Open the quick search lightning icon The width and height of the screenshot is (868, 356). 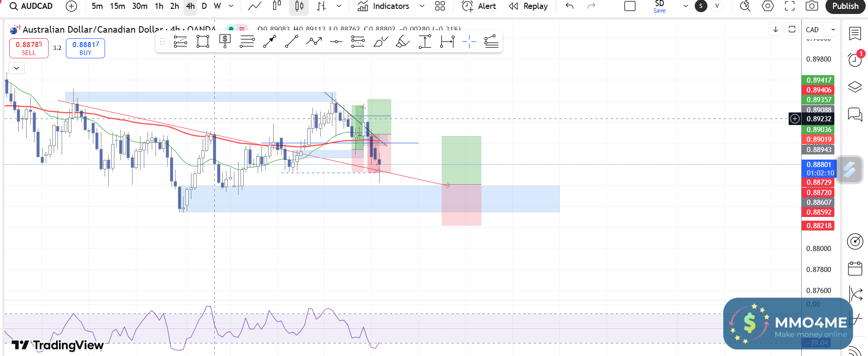[x=745, y=6]
